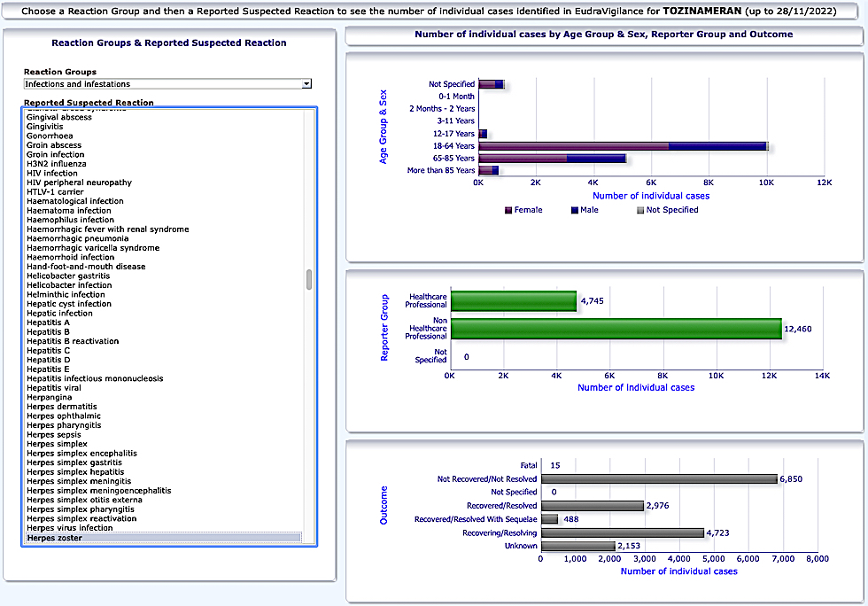Select Groin abscess entry
This screenshot has height=606, width=868.
pyautogui.click(x=54, y=145)
